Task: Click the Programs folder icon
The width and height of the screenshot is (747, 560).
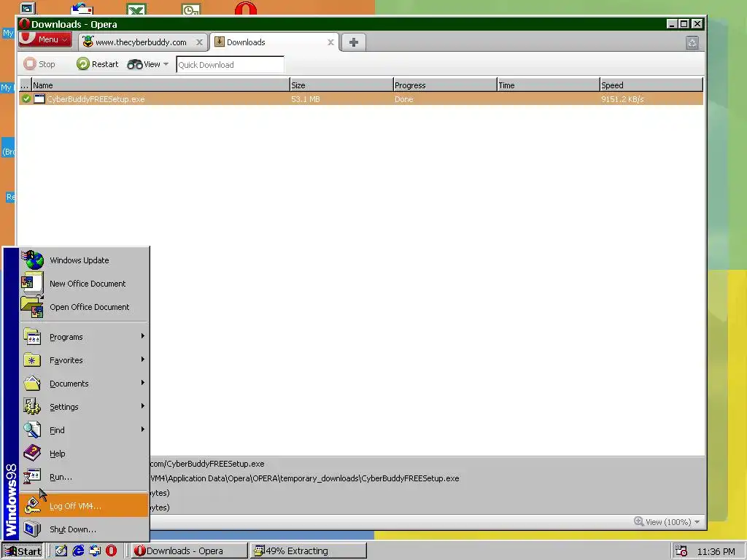Action: click(32, 337)
